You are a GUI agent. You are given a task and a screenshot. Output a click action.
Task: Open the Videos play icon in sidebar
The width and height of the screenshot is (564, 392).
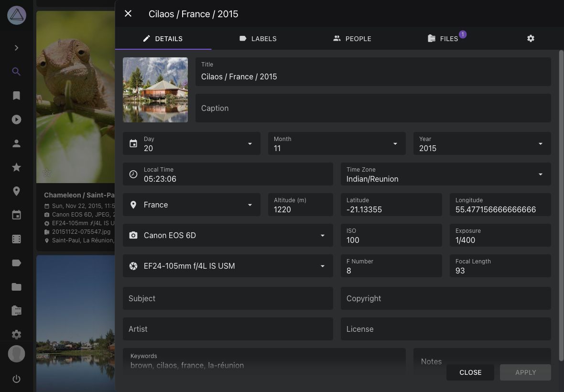point(16,120)
